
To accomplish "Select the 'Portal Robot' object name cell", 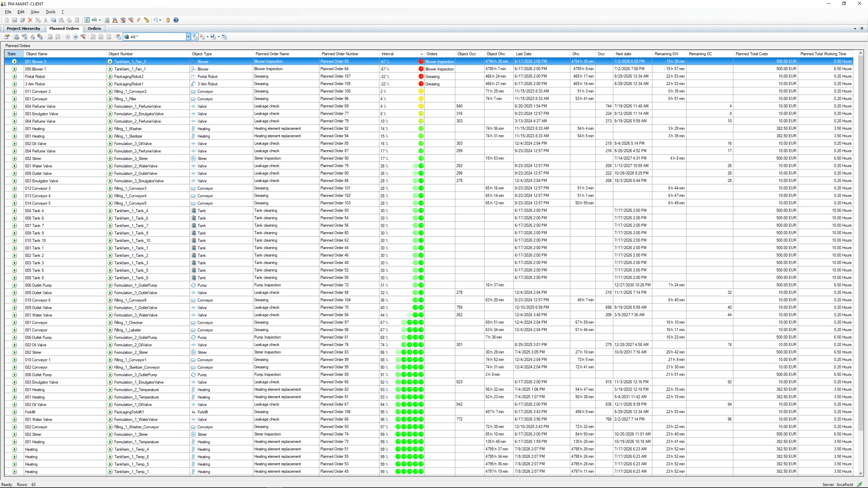I will [x=65, y=77].
